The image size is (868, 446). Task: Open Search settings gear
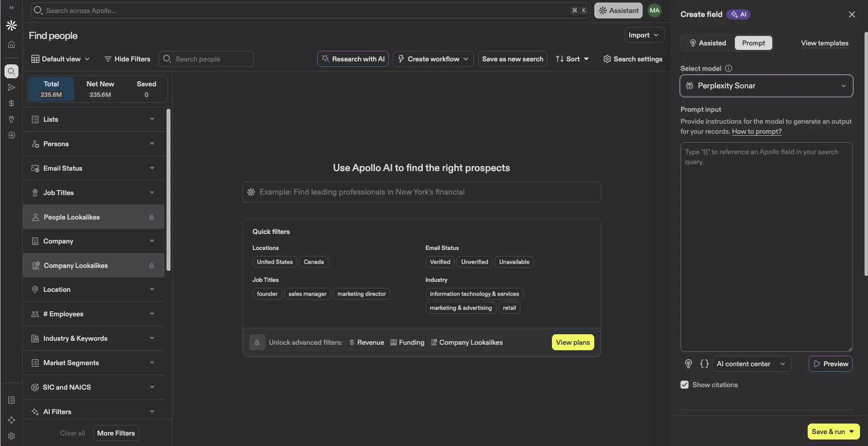(x=633, y=59)
